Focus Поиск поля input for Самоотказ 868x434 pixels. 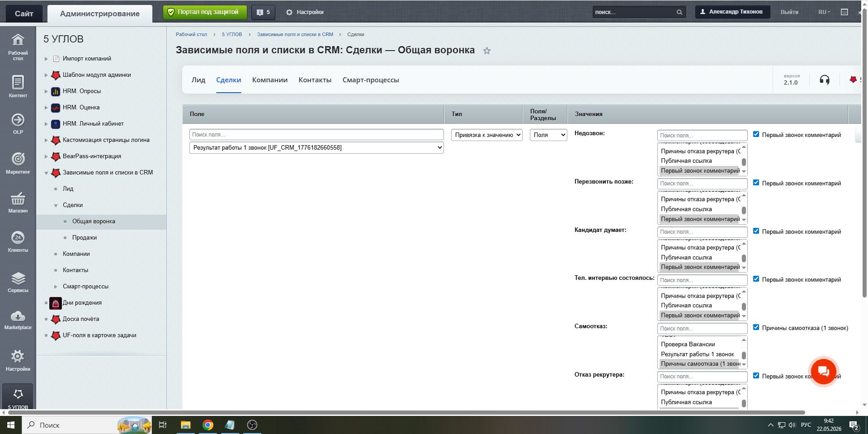click(702, 328)
